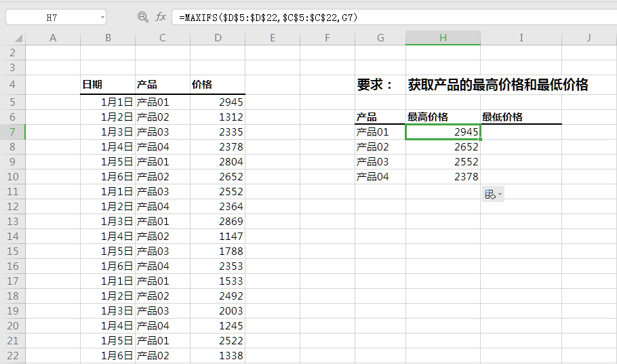Image resolution: width=617 pixels, height=364 pixels.
Task: Click the 获取产品的最高价格和最低价格 title text
Action: 498,85
